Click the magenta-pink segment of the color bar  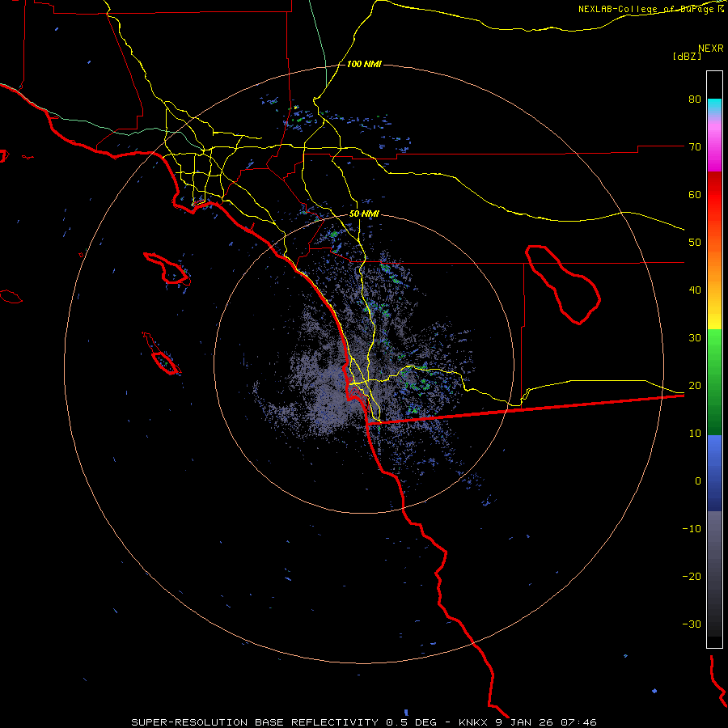click(x=714, y=145)
